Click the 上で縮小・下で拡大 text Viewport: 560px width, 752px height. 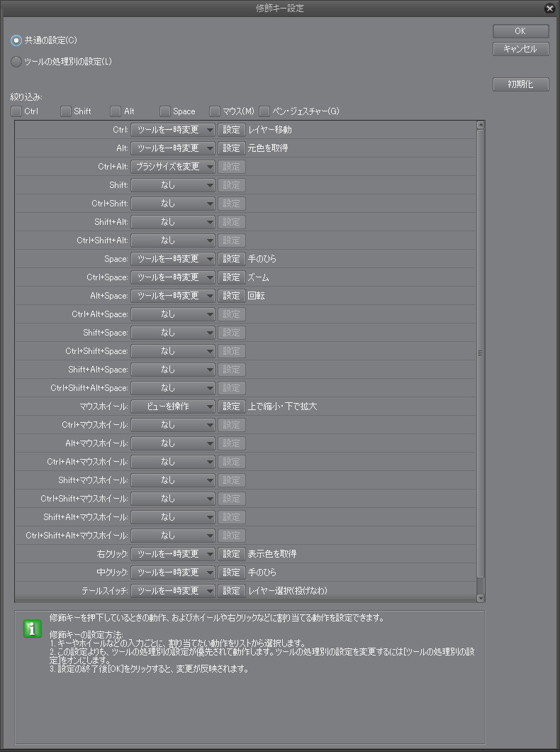click(282, 407)
